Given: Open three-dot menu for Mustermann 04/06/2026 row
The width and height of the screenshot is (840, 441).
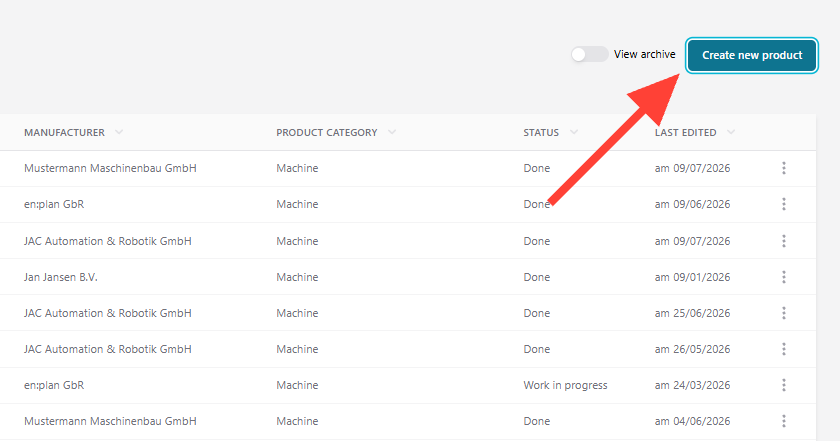Looking at the screenshot, I should pyautogui.click(x=784, y=421).
